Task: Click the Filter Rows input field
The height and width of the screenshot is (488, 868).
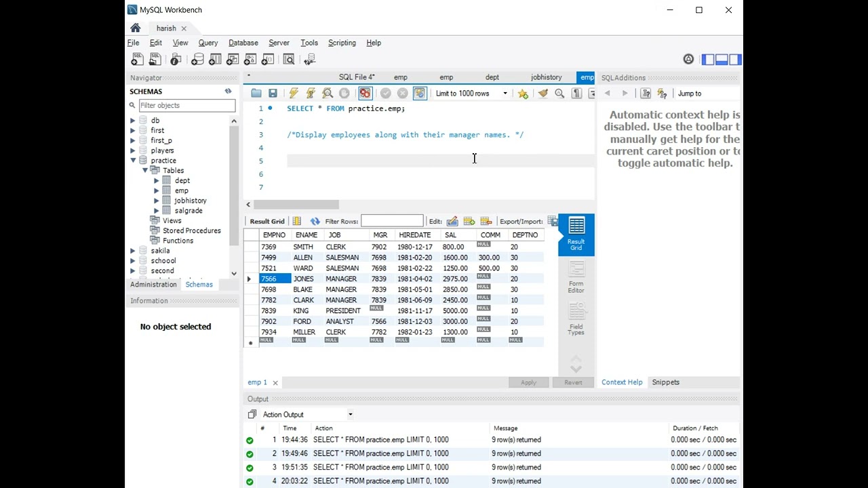Action: pos(392,221)
